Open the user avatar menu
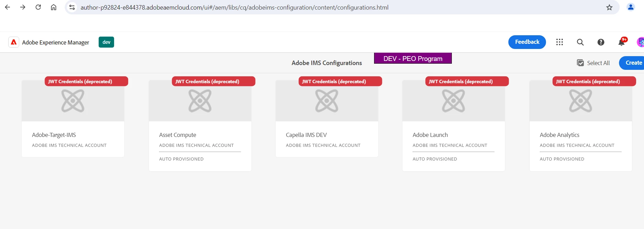The height and width of the screenshot is (229, 644). [640, 42]
